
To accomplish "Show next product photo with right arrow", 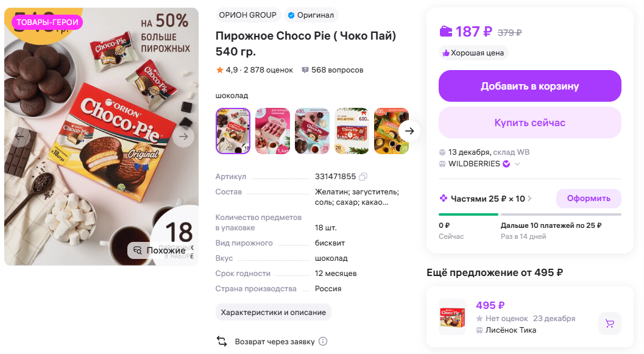I will tap(183, 136).
